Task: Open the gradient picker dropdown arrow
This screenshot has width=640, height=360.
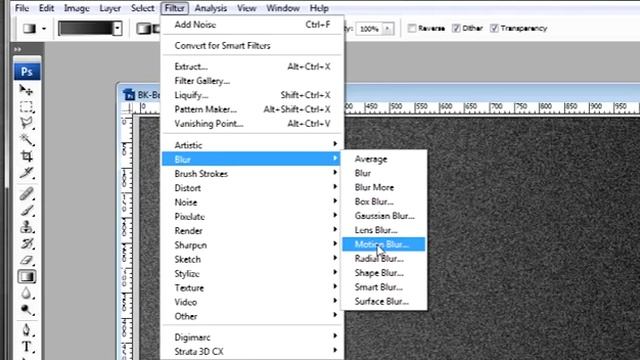Action: pyautogui.click(x=118, y=29)
